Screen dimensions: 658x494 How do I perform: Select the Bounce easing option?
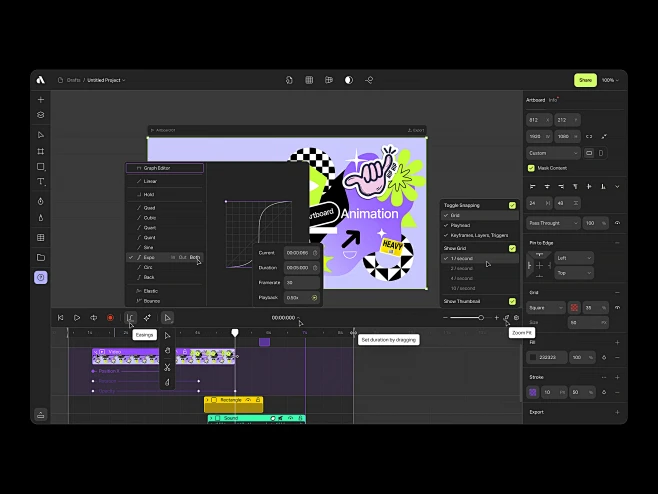[151, 300]
